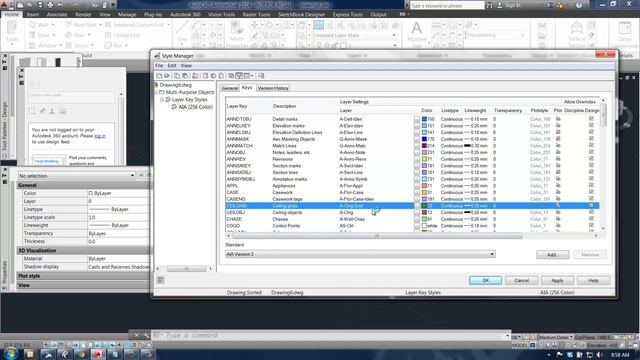Click Help question mark icon in AutoCAD title bar
The height and width of the screenshot is (360, 640).
click(579, 5)
